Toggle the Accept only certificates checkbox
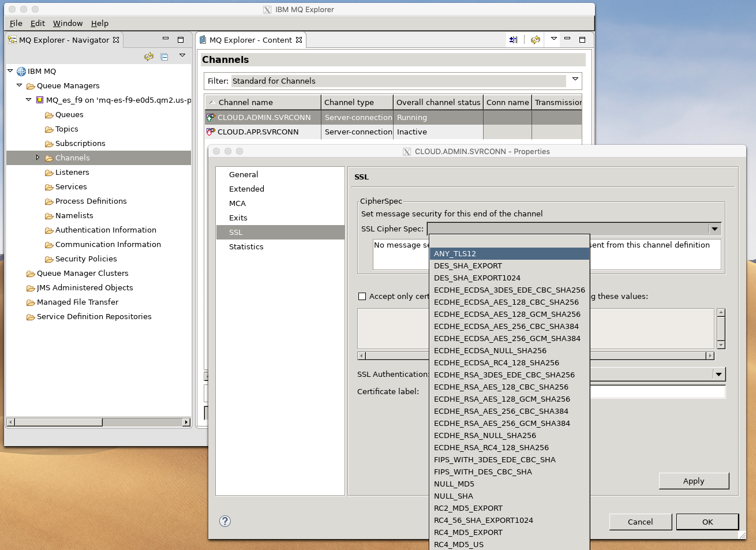Image resolution: width=756 pixels, height=550 pixels. coord(362,296)
